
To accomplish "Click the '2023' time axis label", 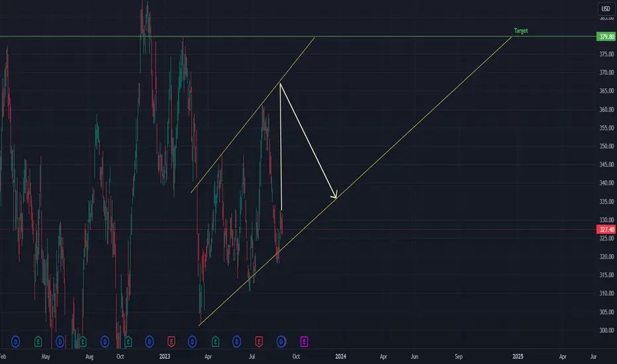I will point(164,357).
